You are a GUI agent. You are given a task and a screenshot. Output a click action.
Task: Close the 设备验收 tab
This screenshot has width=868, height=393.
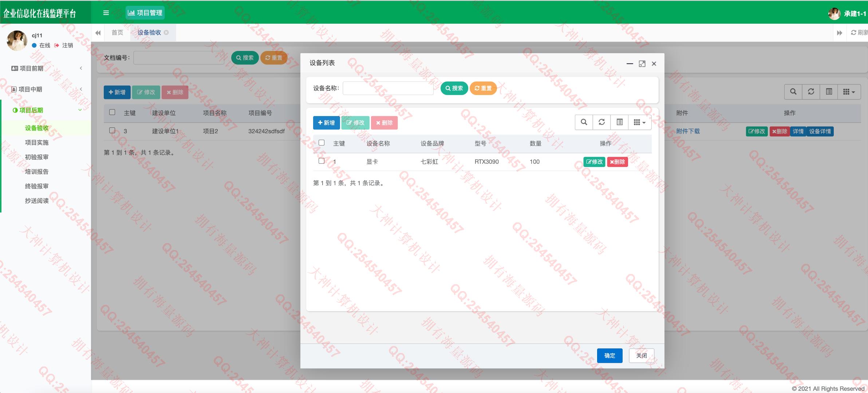pos(166,32)
